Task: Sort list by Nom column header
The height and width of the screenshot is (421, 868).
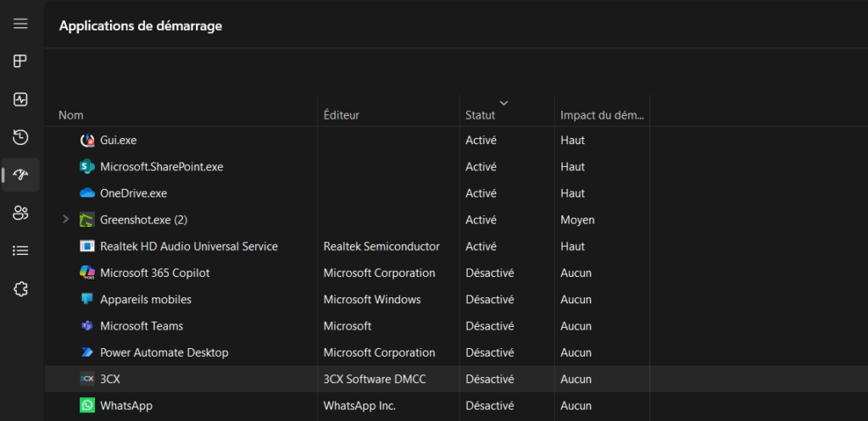Action: coord(71,114)
